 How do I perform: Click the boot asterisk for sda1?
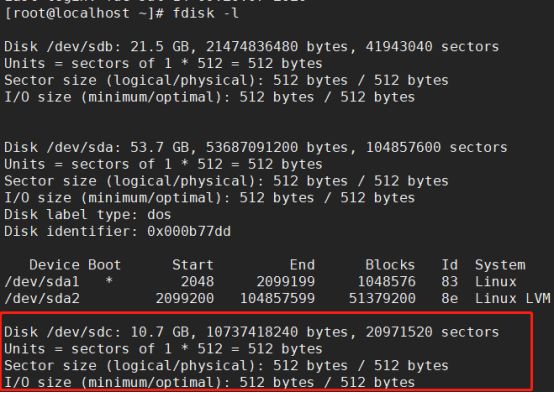109,281
